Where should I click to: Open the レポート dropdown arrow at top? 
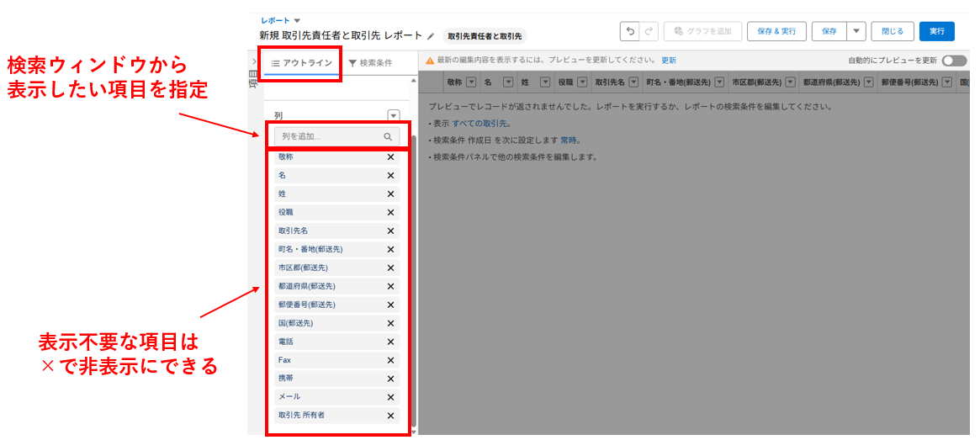pos(297,21)
